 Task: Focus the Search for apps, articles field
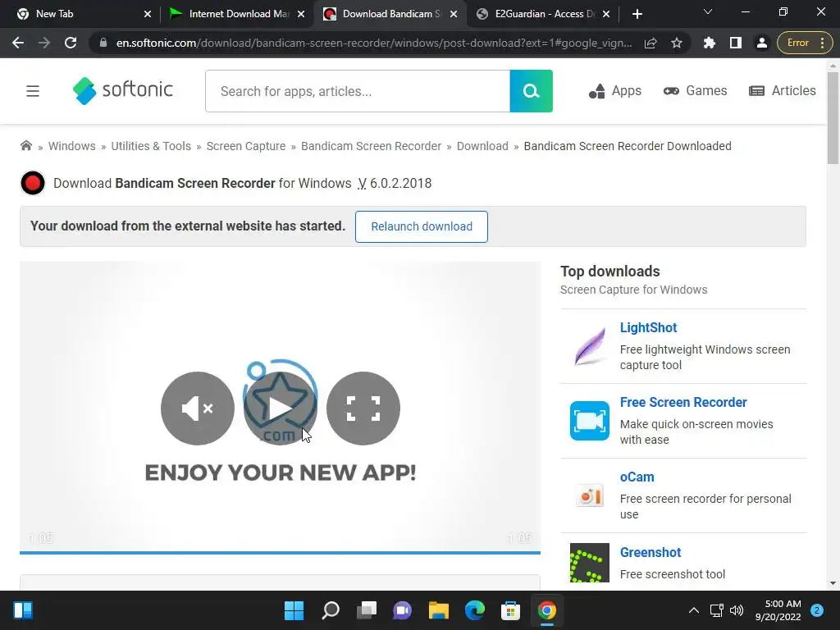click(x=358, y=91)
